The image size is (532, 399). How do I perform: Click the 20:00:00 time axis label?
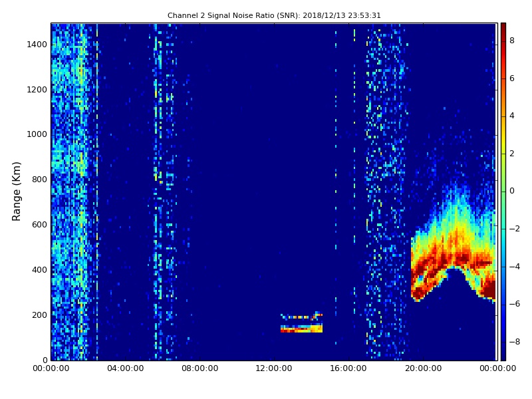point(423,368)
